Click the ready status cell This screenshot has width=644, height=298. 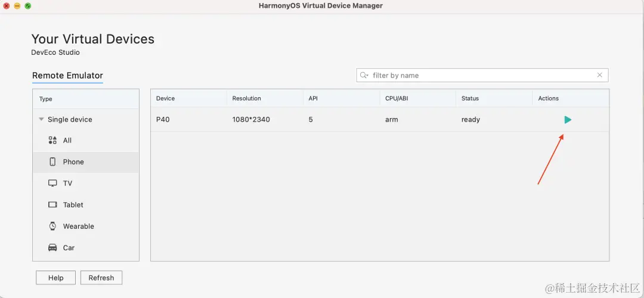coord(494,120)
